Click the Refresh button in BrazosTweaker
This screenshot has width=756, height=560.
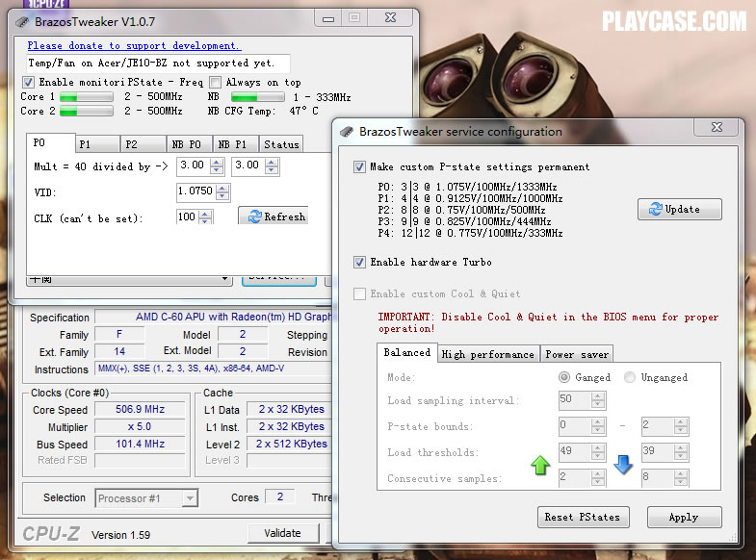click(x=274, y=216)
